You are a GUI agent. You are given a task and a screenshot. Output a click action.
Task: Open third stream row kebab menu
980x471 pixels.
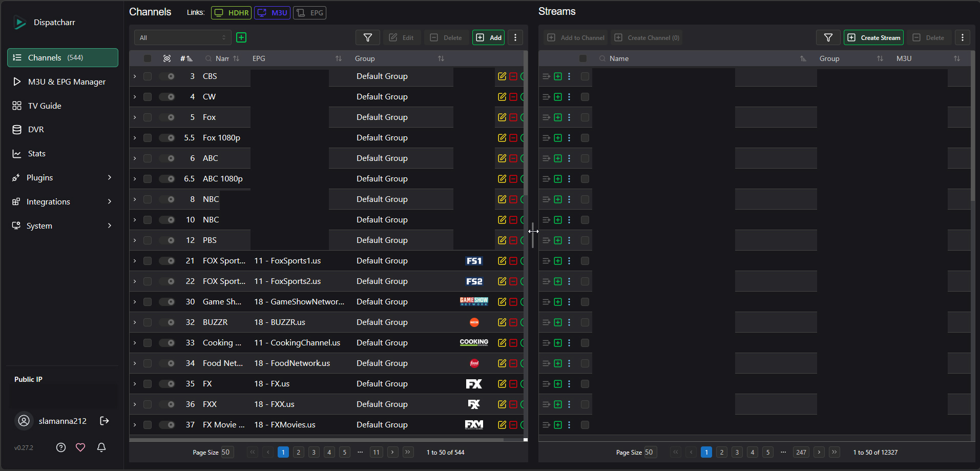click(x=569, y=117)
